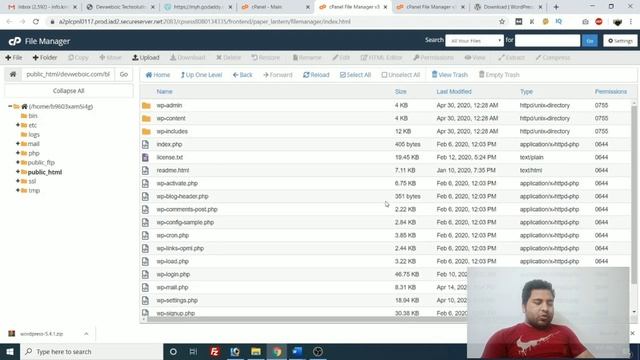Click the Go search button
Image resolution: width=640 pixels, height=360 pixels.
click(x=590, y=41)
